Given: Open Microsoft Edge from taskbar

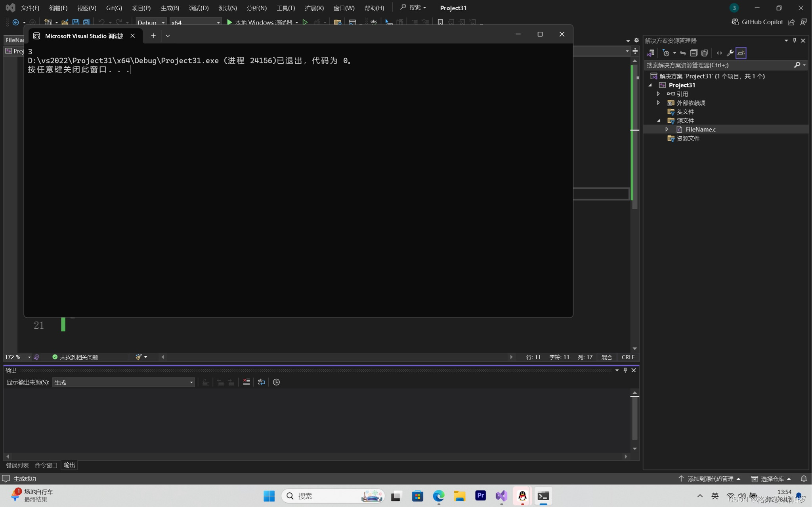Looking at the screenshot, I should (x=438, y=496).
